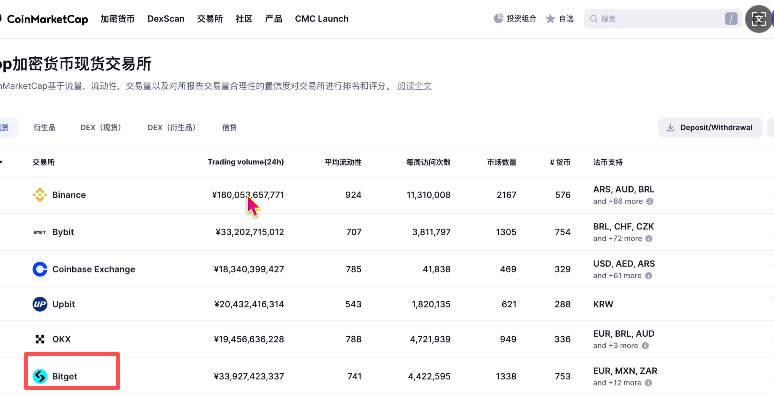Show info next to Binance fiat list

click(x=650, y=201)
